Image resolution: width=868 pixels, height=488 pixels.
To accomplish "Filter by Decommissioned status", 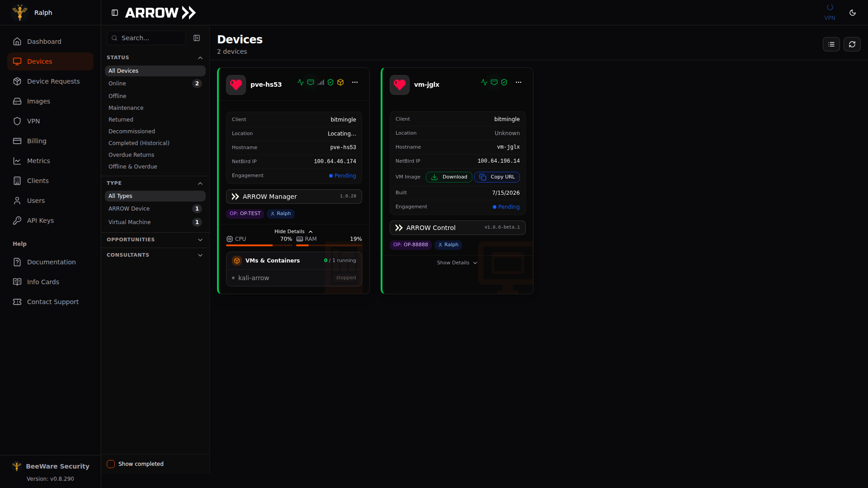I will coord(155,131).
